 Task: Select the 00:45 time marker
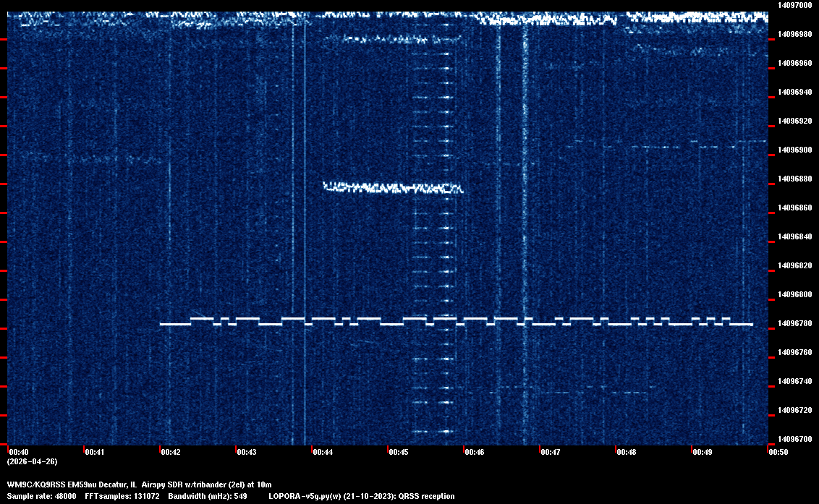(399, 452)
